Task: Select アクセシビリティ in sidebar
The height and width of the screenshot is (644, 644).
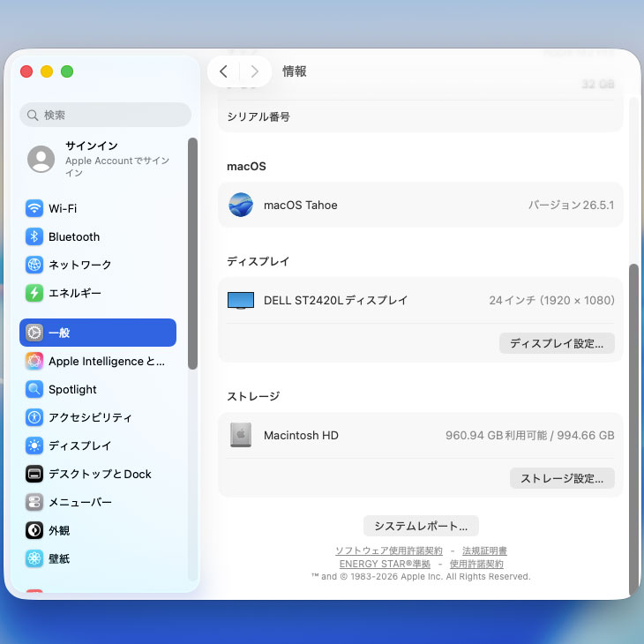Action: click(x=90, y=417)
